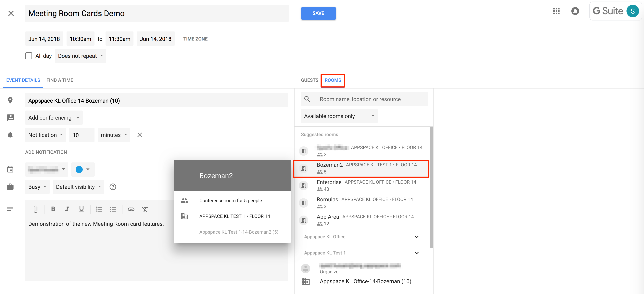The image size is (644, 294).
Task: Open the Add conferencing dropdown
Action: [54, 118]
